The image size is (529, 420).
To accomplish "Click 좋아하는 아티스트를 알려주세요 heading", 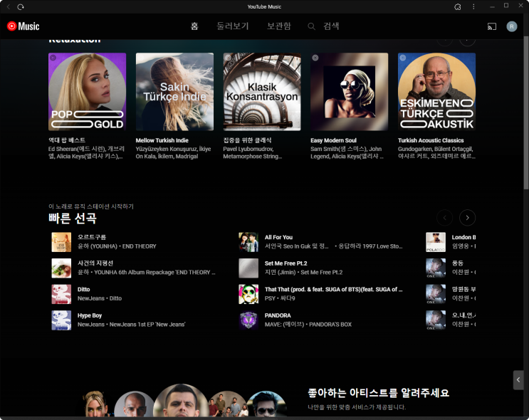I will [x=378, y=393].
